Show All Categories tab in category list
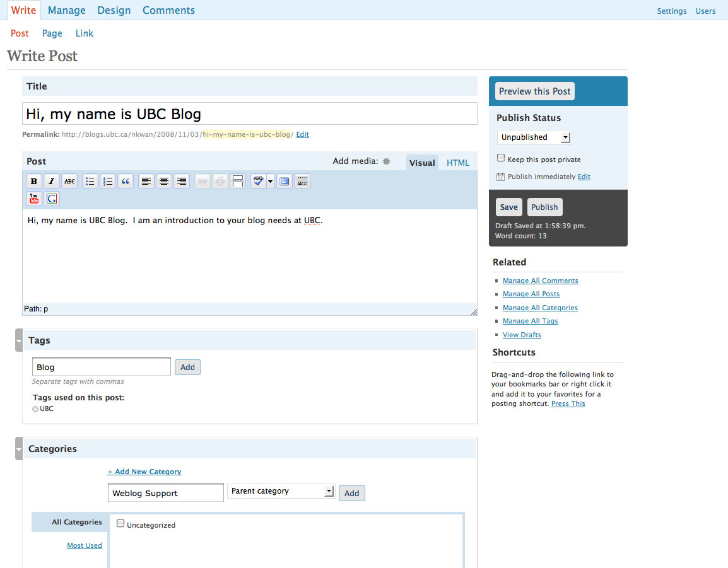The width and height of the screenshot is (728, 568). tap(71, 522)
